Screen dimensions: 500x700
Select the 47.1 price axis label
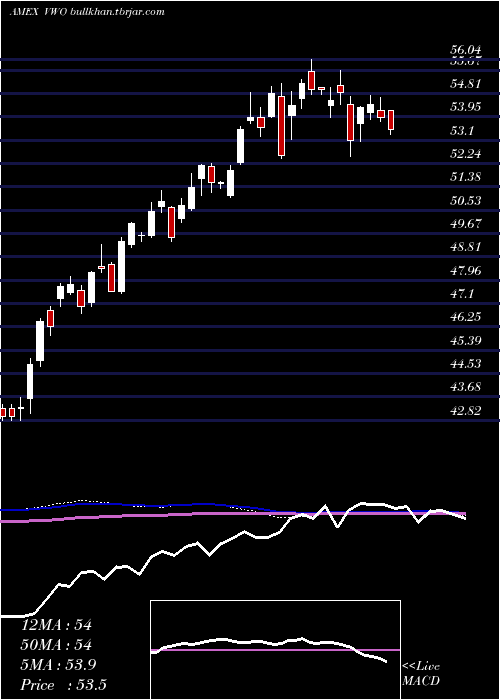(x=462, y=293)
